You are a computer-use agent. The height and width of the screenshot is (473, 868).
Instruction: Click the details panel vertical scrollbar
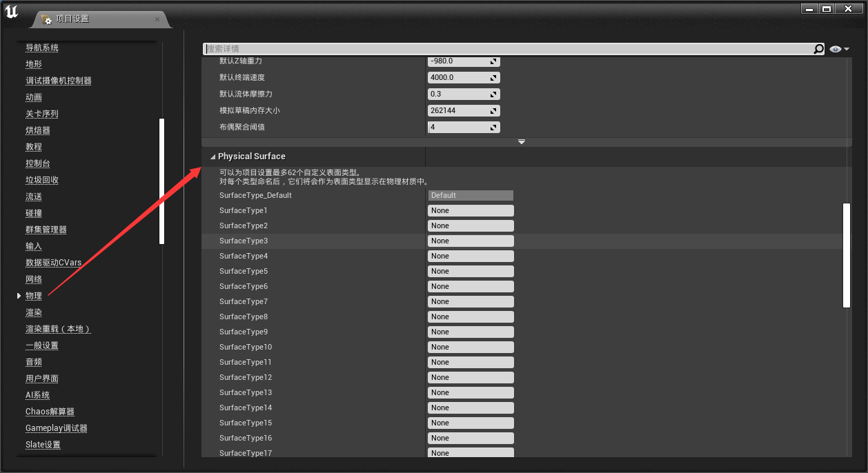[x=847, y=255]
